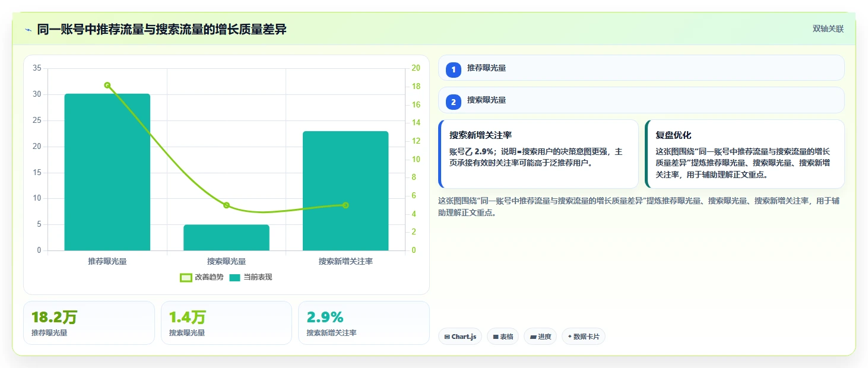Click the right axis value 20
The width and height of the screenshot is (868, 368).
(416, 68)
